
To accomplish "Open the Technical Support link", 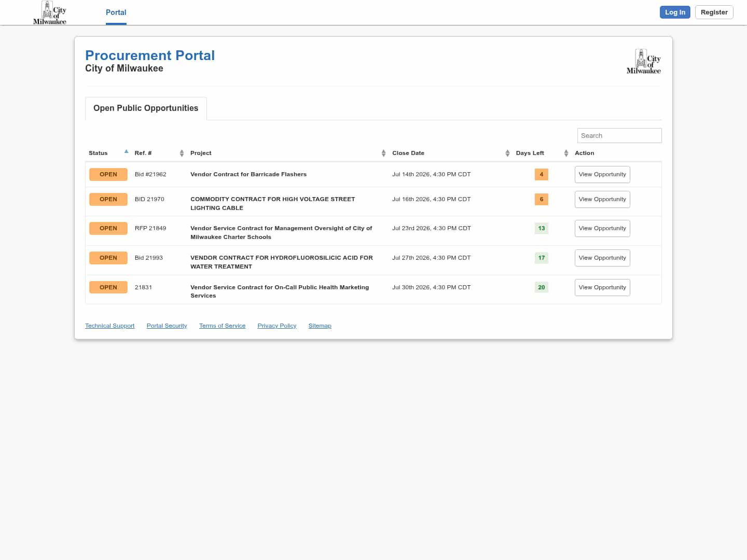I will (x=110, y=326).
